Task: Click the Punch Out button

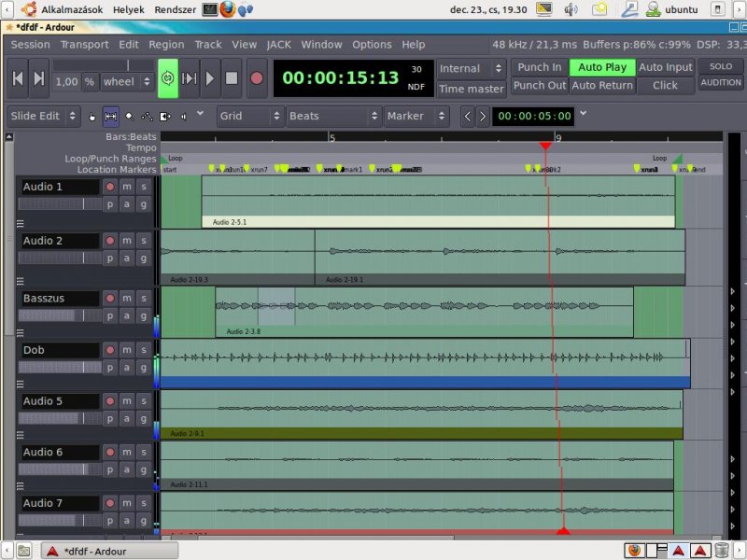Action: [x=540, y=86]
